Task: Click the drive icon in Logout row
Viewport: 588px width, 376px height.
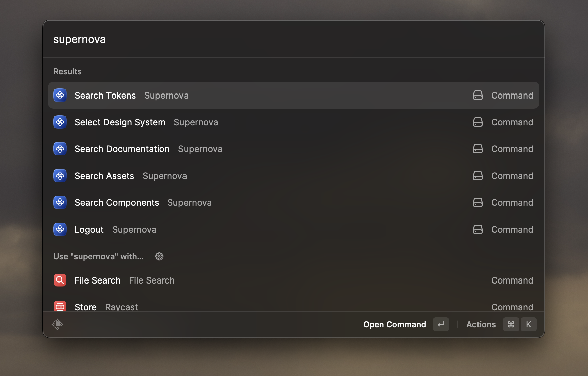Action: pyautogui.click(x=478, y=229)
